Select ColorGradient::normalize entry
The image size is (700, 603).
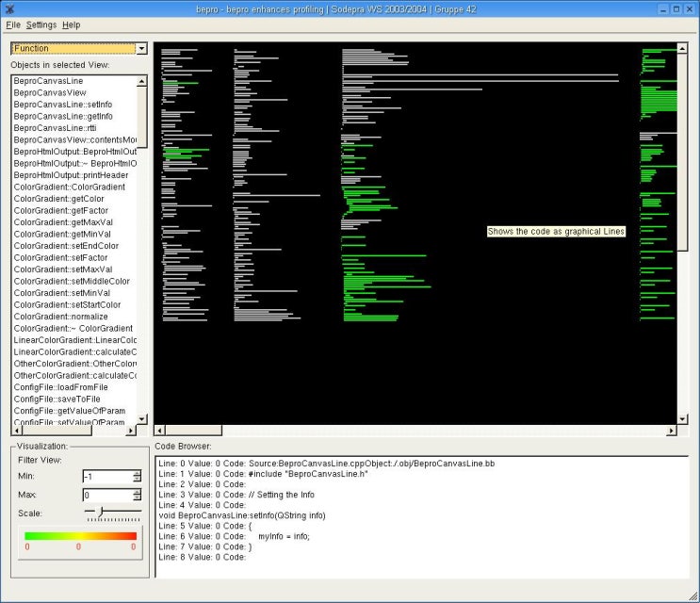click(60, 317)
